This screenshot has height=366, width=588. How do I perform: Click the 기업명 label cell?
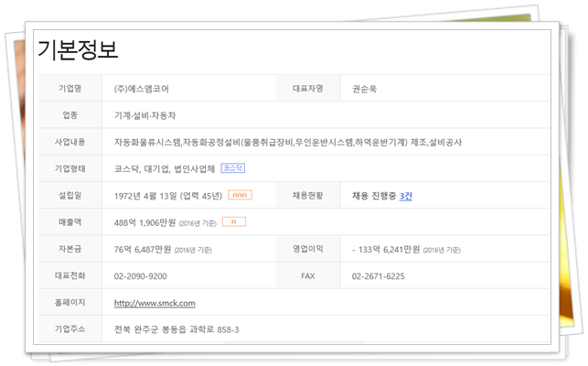click(70, 88)
